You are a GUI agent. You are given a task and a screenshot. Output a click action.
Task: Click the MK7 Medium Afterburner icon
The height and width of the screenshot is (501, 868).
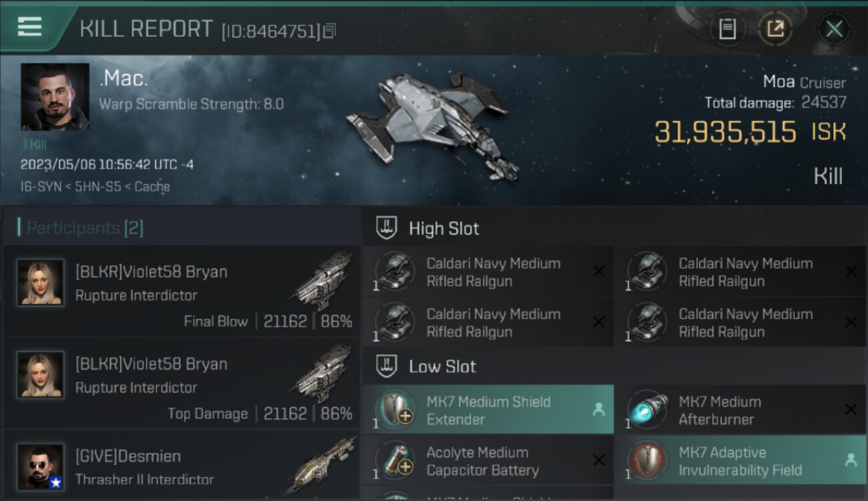tap(648, 409)
